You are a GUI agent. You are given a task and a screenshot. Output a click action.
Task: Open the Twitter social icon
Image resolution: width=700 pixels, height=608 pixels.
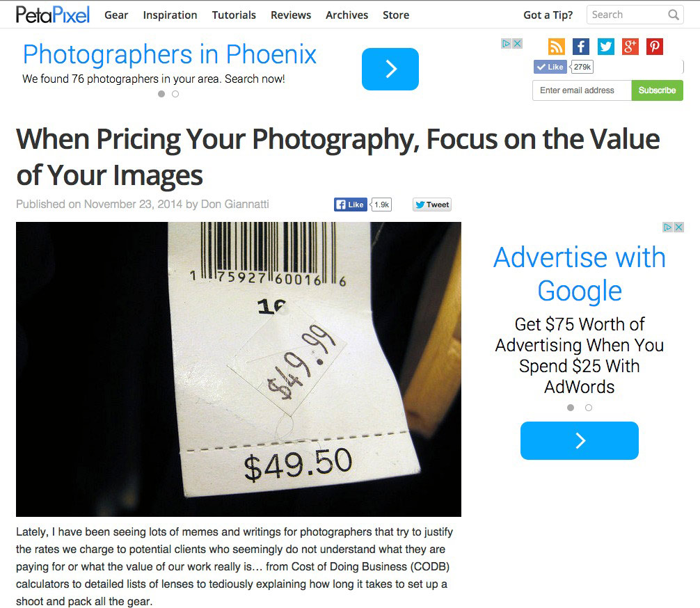click(606, 47)
